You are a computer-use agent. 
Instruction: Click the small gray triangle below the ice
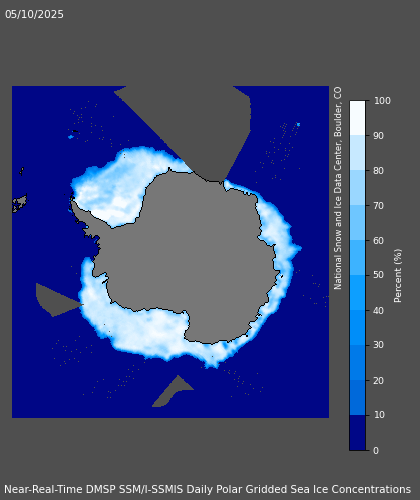(173, 392)
